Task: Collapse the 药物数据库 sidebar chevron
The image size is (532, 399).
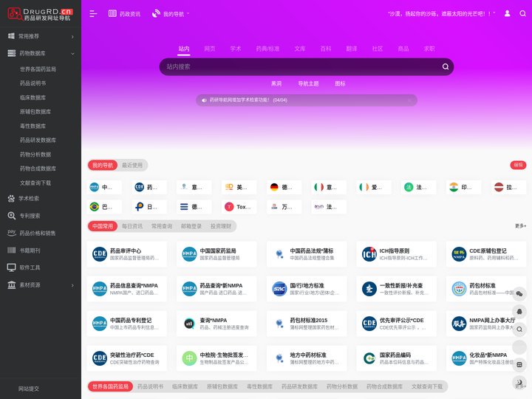Action: click(x=72, y=54)
